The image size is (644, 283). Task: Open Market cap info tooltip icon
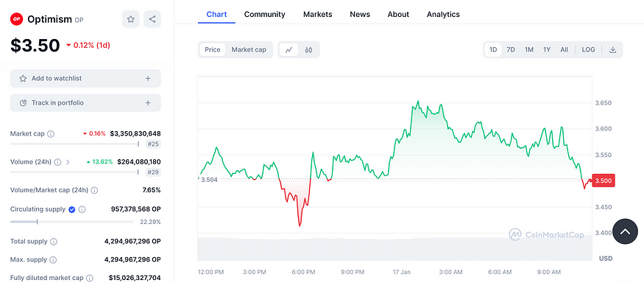51,133
